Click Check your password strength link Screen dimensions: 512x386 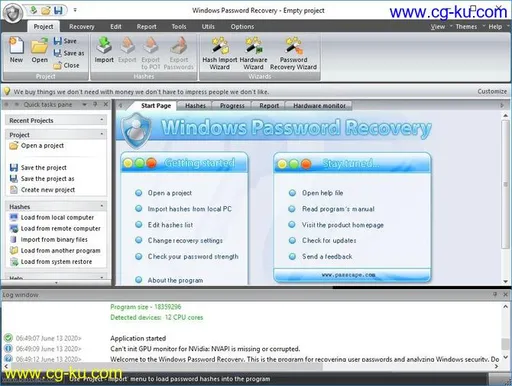[193, 257]
